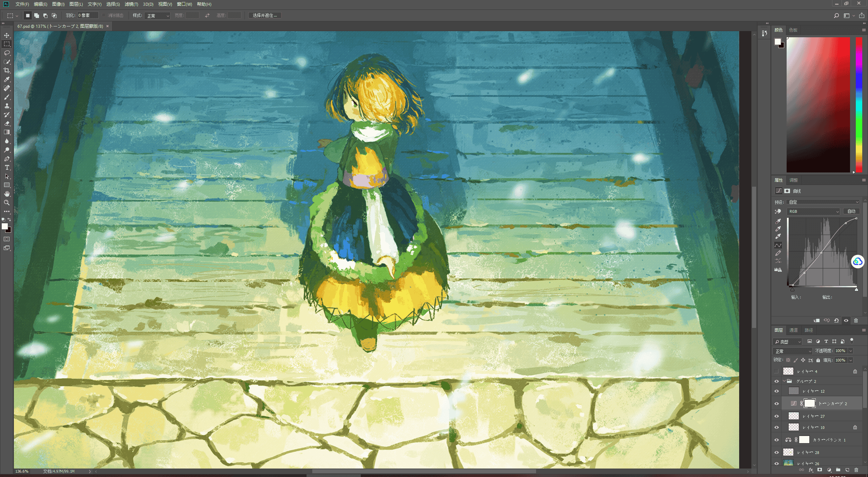868x477 pixels.
Task: Click the mask icon next to 曲线
Action: 787,191
